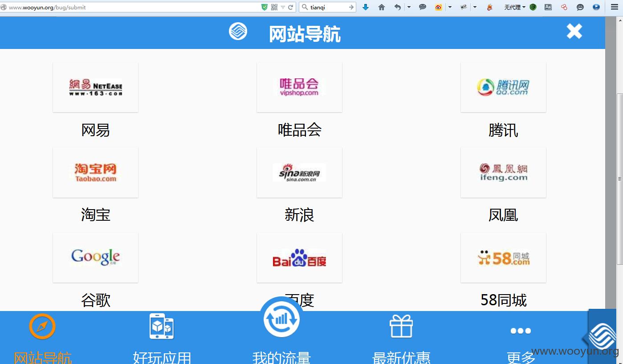The height and width of the screenshot is (364, 623).
Task: Click the 新浪 text label
Action: (299, 215)
